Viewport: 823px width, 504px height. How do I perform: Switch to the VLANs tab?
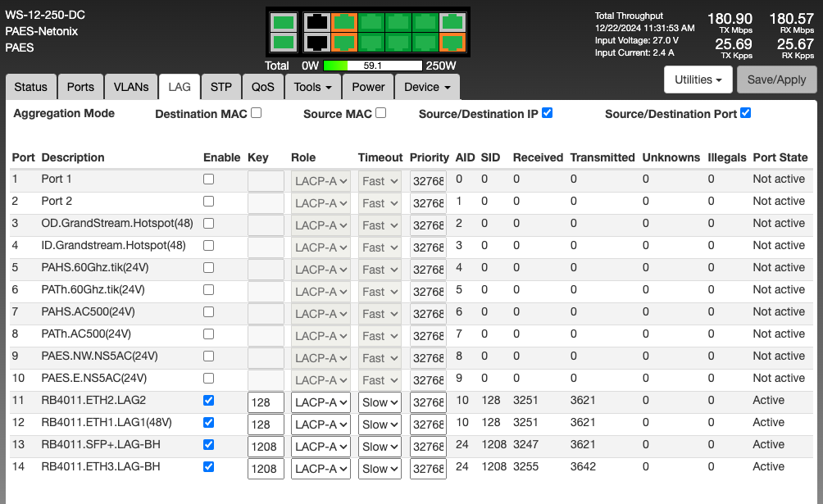click(x=131, y=87)
